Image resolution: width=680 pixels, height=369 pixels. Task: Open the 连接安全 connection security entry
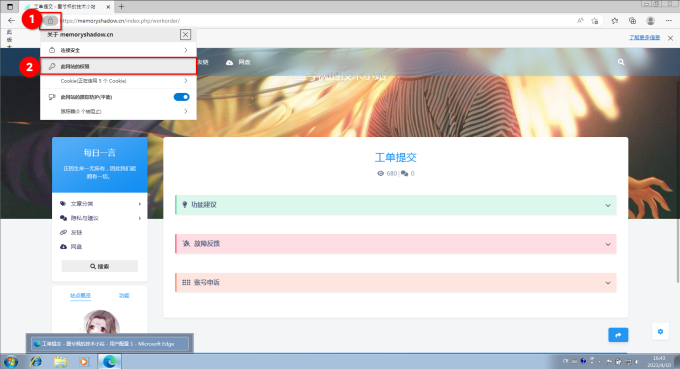pos(118,50)
